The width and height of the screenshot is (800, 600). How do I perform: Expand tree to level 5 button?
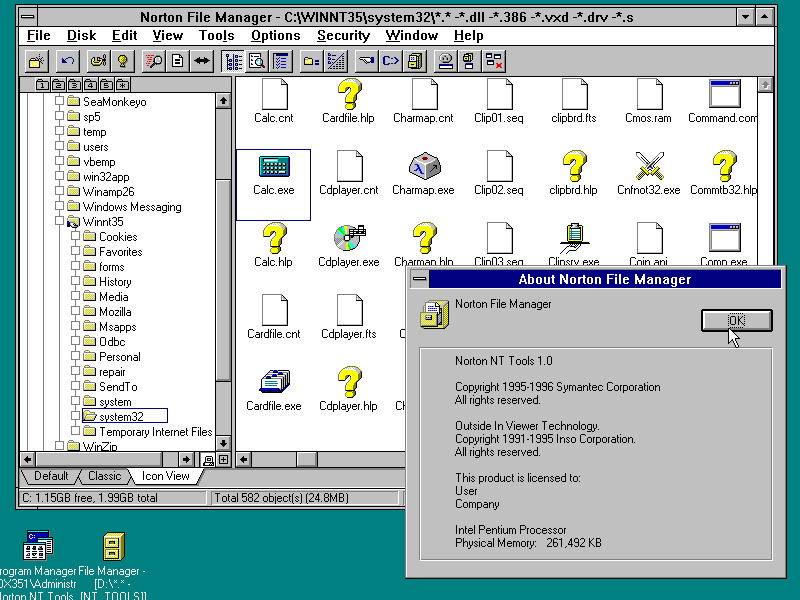coord(107,85)
